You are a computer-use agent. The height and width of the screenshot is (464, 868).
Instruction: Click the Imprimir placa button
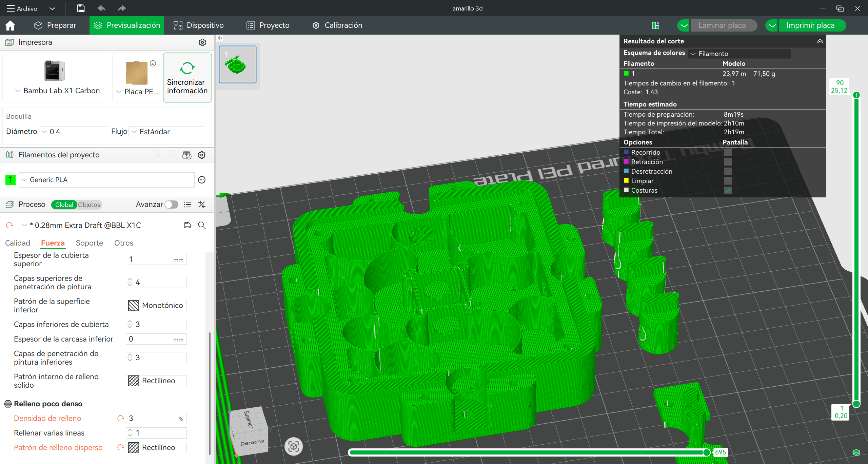pos(810,25)
